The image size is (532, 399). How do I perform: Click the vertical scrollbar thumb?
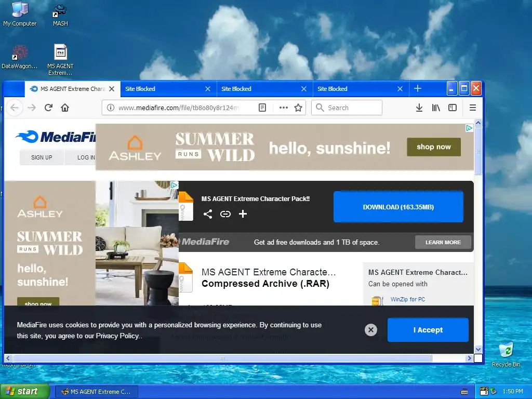click(478, 151)
